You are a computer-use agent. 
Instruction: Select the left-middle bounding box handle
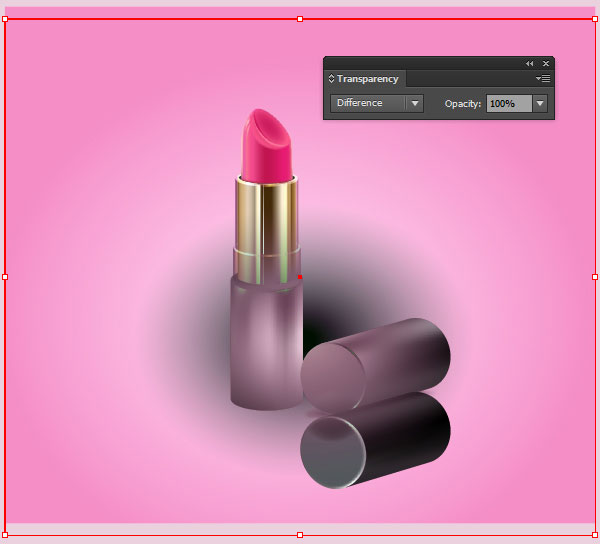click(5, 277)
